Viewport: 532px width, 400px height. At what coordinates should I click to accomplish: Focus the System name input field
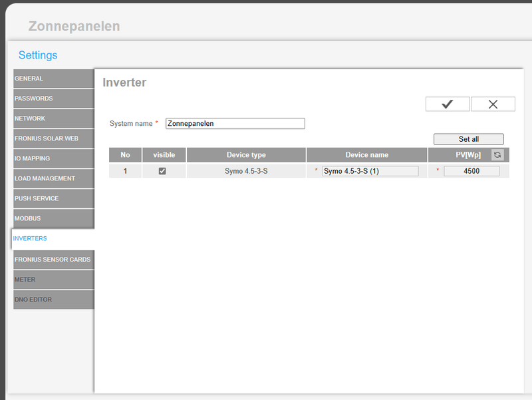point(235,124)
